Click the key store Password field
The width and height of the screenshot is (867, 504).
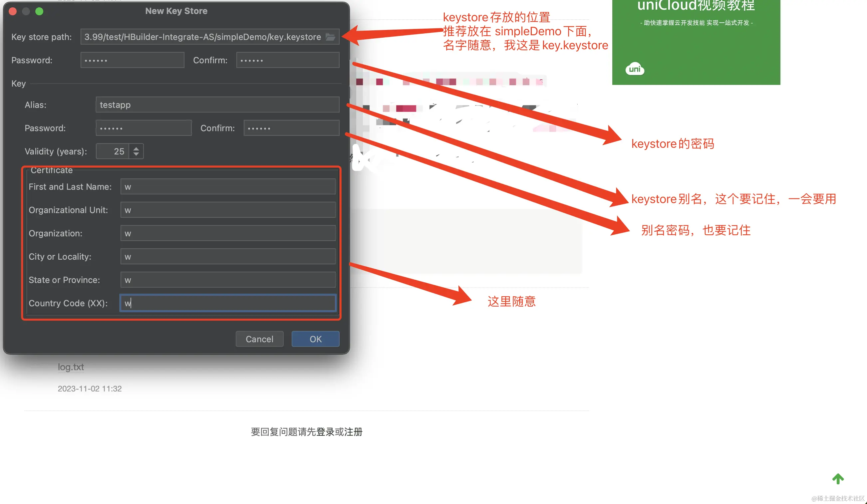tap(132, 60)
